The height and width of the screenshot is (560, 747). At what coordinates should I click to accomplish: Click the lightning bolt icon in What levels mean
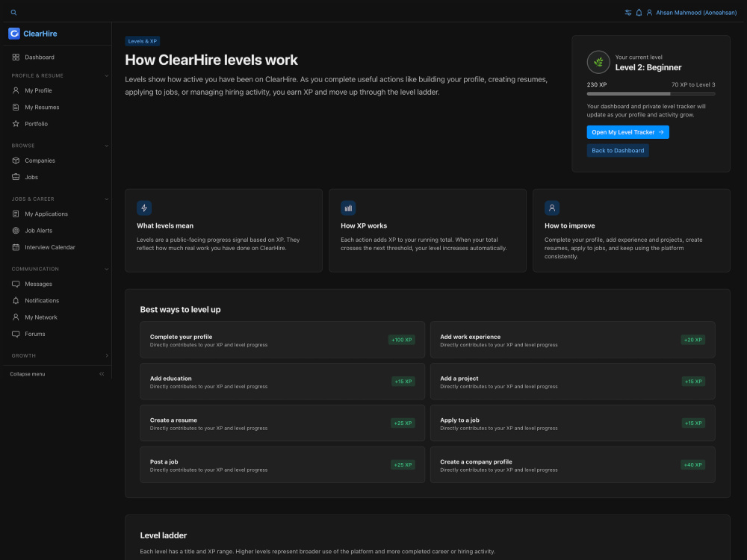(144, 208)
